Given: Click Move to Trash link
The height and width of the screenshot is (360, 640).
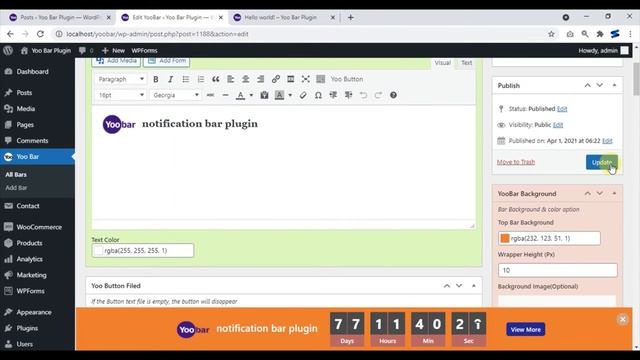Looking at the screenshot, I should 516,162.
